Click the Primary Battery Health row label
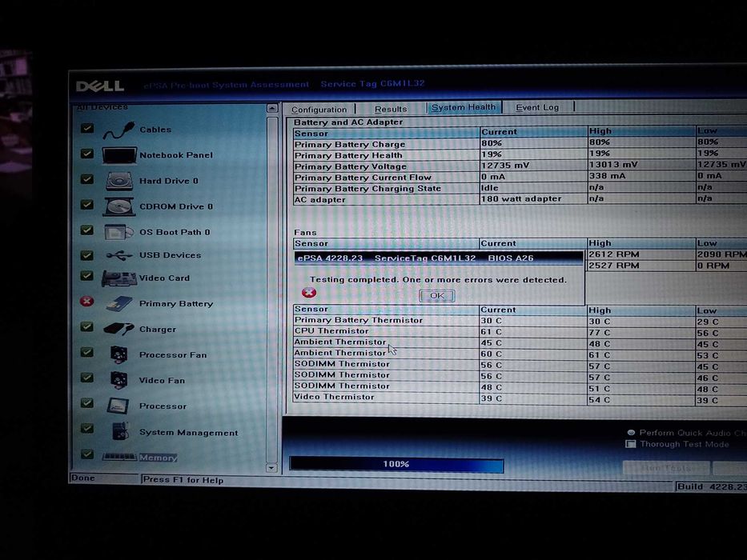The image size is (747, 560). (x=348, y=156)
